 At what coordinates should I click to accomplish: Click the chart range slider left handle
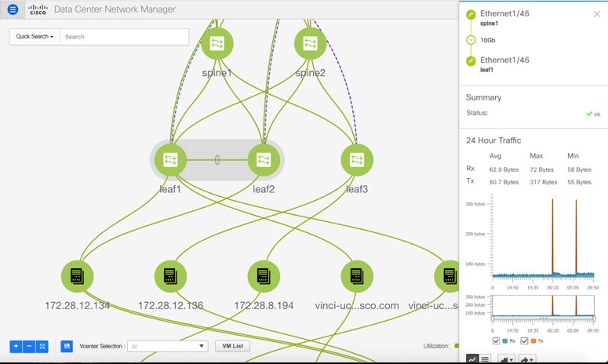pyautogui.click(x=493, y=318)
